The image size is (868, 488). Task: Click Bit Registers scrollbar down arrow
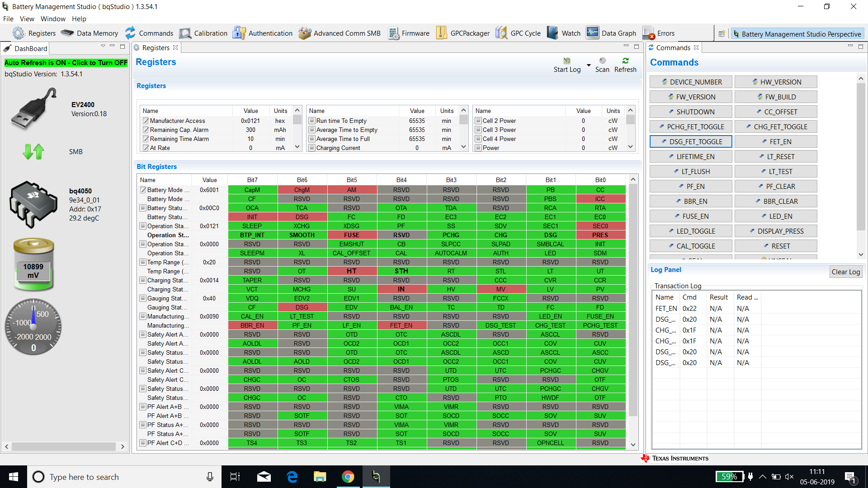click(x=633, y=445)
